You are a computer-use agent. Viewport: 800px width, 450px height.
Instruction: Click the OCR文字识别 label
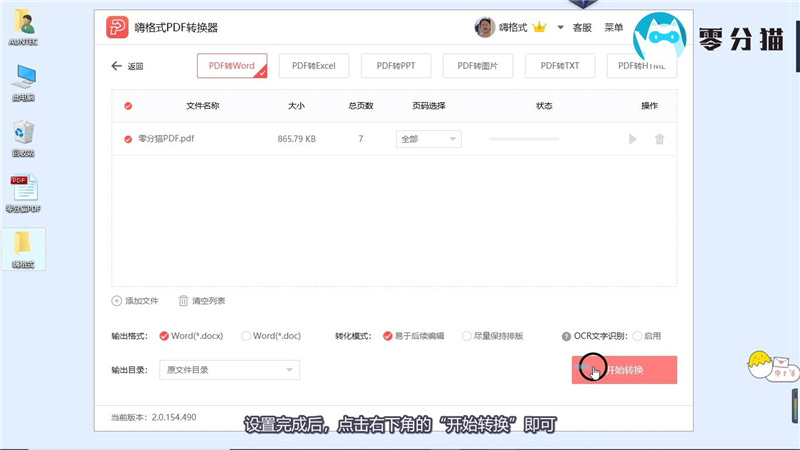(601, 336)
